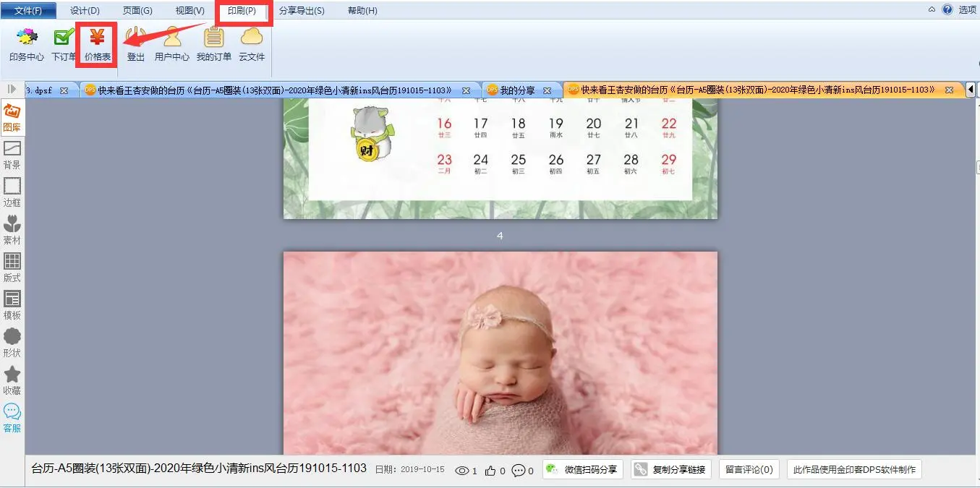980x488 pixels.
Task: Click the 登出 logout icon
Action: pos(136,45)
